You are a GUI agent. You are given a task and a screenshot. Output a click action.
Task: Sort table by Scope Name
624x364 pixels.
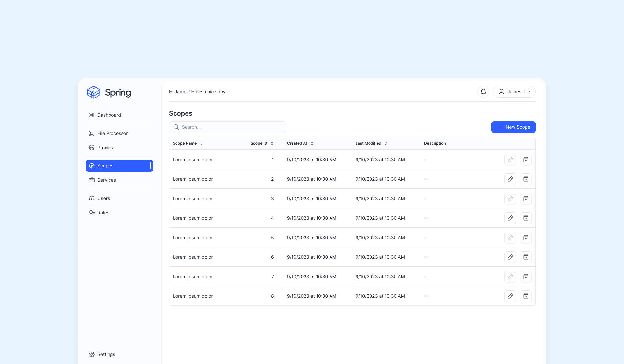(201, 143)
